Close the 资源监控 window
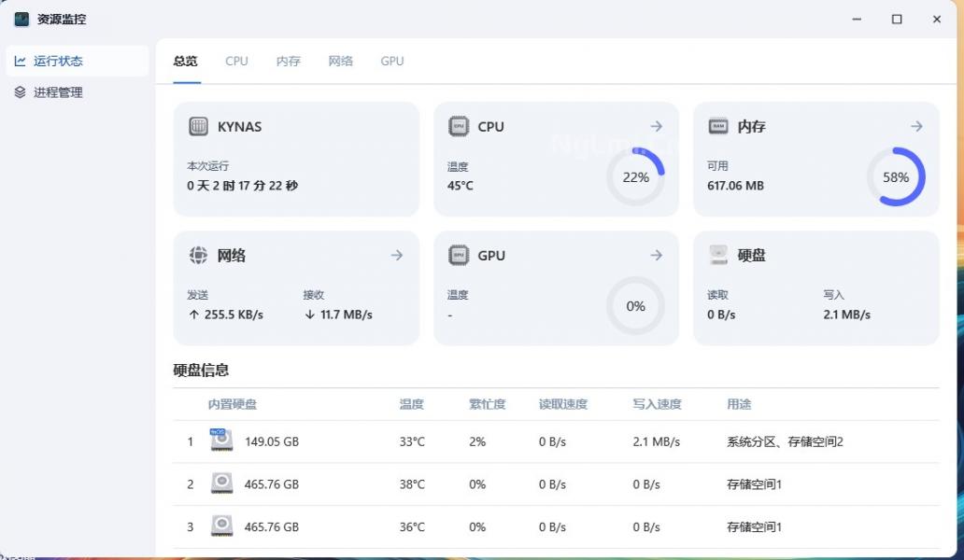Viewport: 964px width, 560px height. pyautogui.click(x=937, y=19)
